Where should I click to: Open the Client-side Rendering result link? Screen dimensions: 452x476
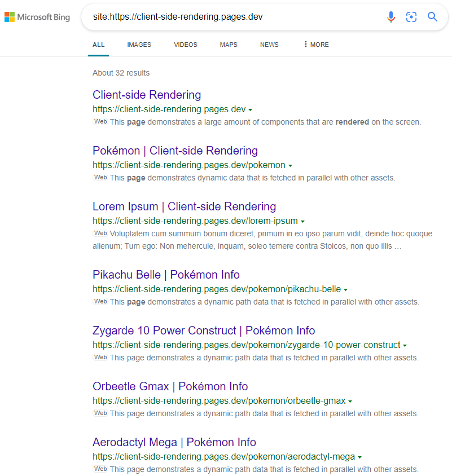coord(147,95)
